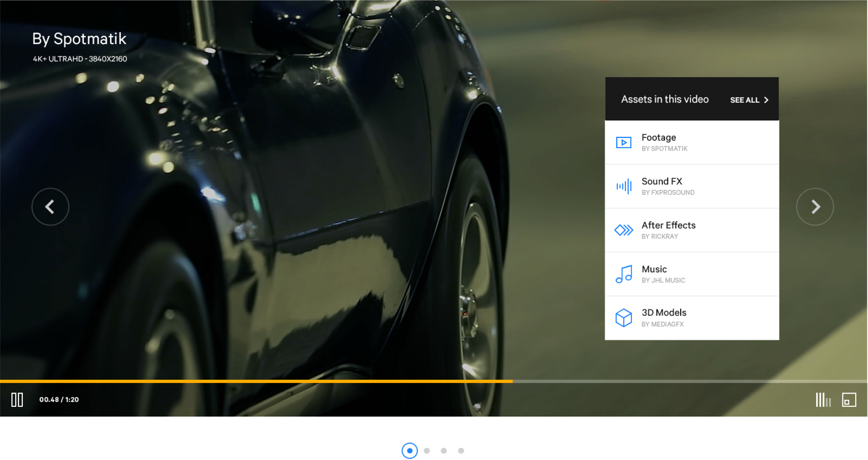
Task: Open the audio volume bars icon
Action: click(x=823, y=400)
